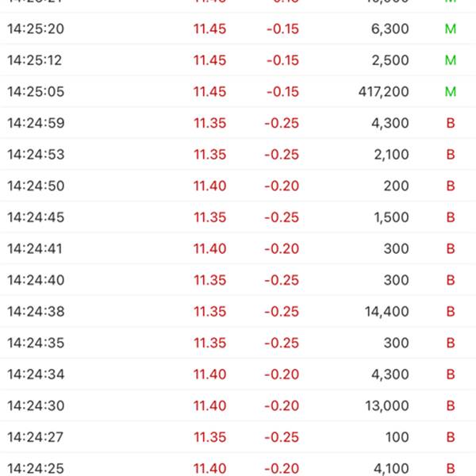
Task: Tap the B indicator on 14:24:30 row
Action: point(451,405)
